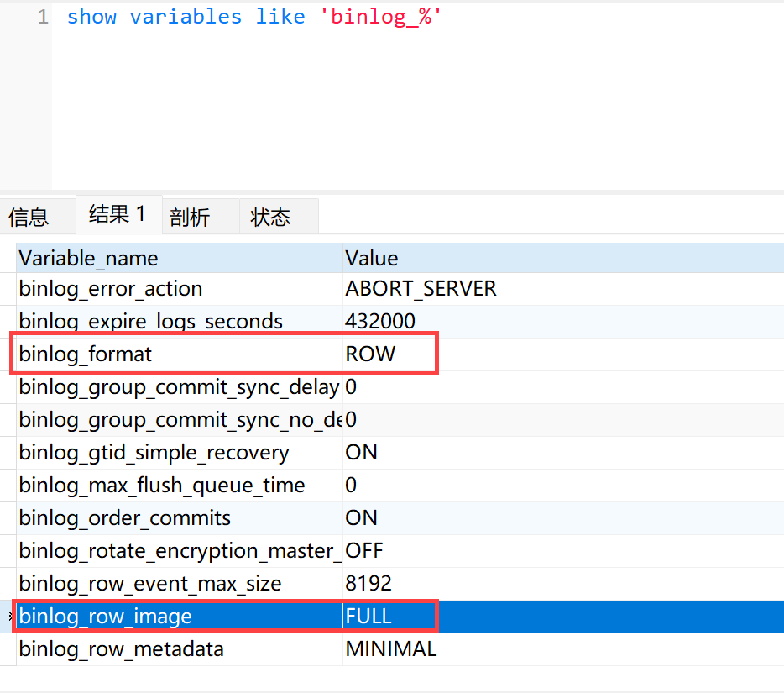Select the binlog_order_commits cell
784x693 pixels.
tap(180, 518)
